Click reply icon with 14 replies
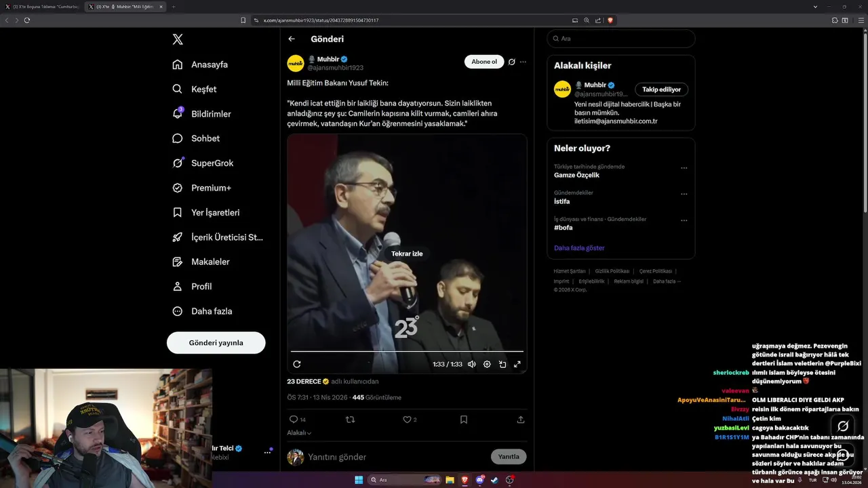 point(297,420)
